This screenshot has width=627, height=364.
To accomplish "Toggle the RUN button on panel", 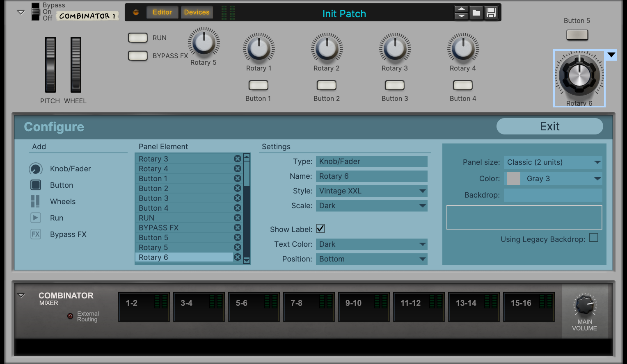I will tap(138, 38).
